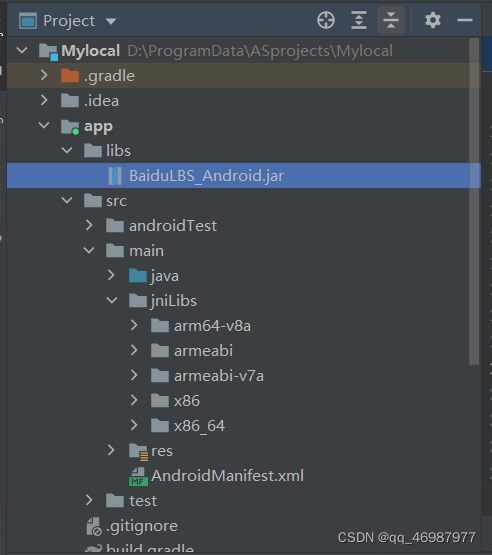
Task: Click the AndroidManifest MF file icon
Action: (138, 476)
